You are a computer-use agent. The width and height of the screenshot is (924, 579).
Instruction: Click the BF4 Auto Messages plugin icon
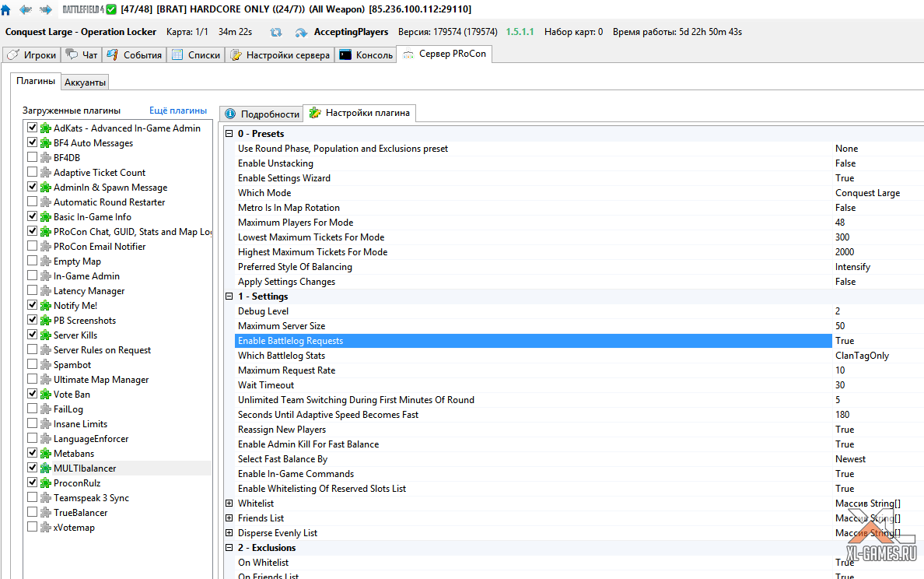click(x=45, y=142)
